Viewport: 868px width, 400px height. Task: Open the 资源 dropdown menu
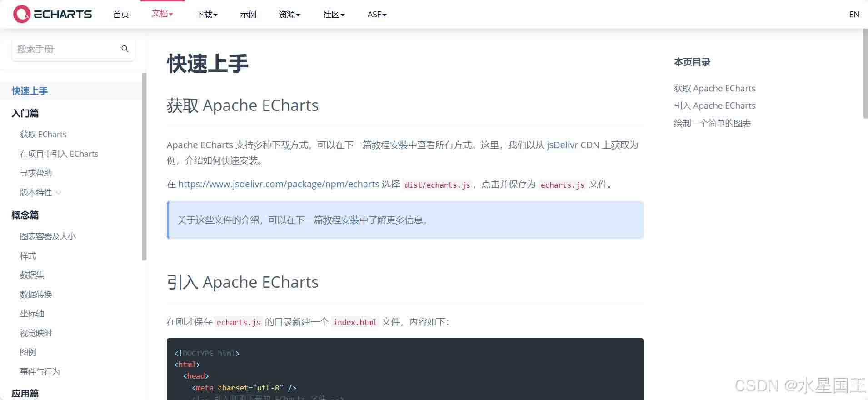pos(289,15)
